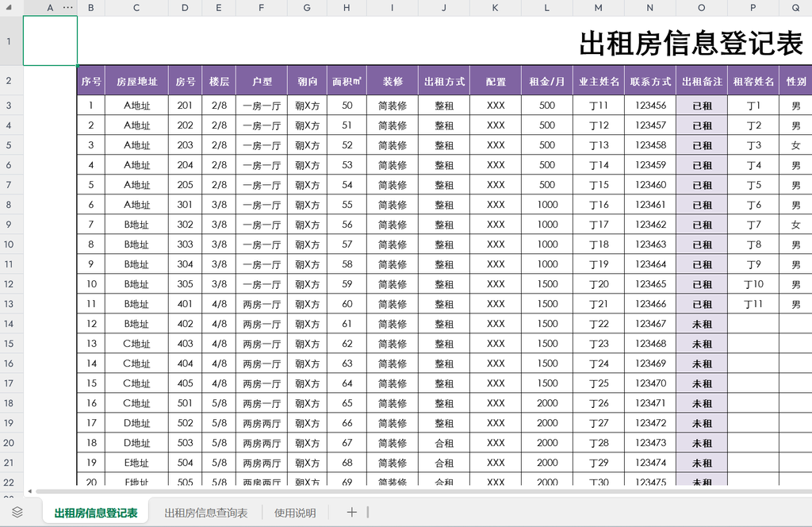The image size is (812, 527).
Task: Click the selected cell A1
Action: tap(50, 41)
